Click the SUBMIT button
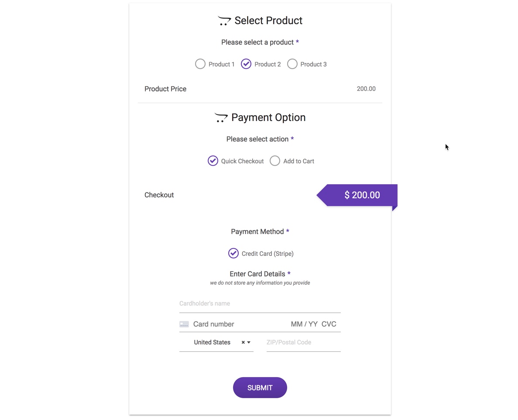 (260, 388)
